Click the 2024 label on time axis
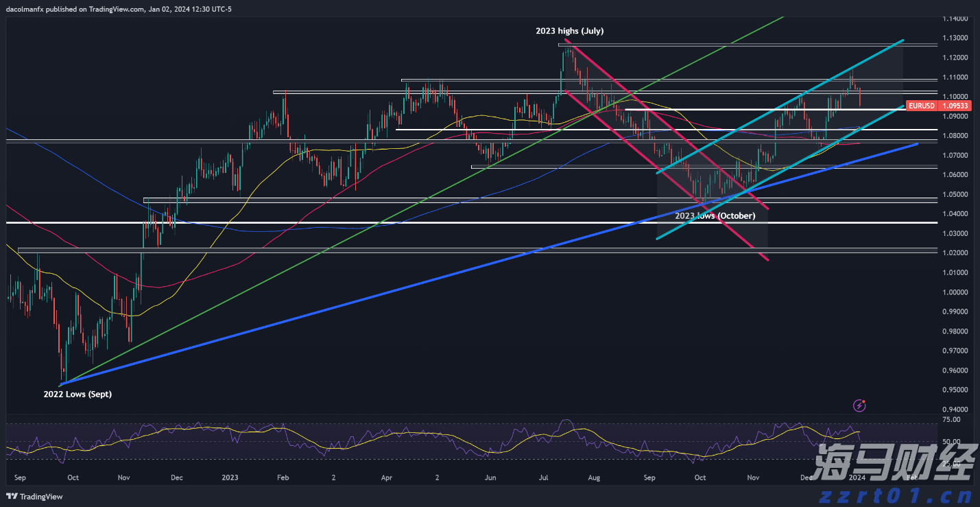This screenshot has height=507, width=980. [x=857, y=477]
